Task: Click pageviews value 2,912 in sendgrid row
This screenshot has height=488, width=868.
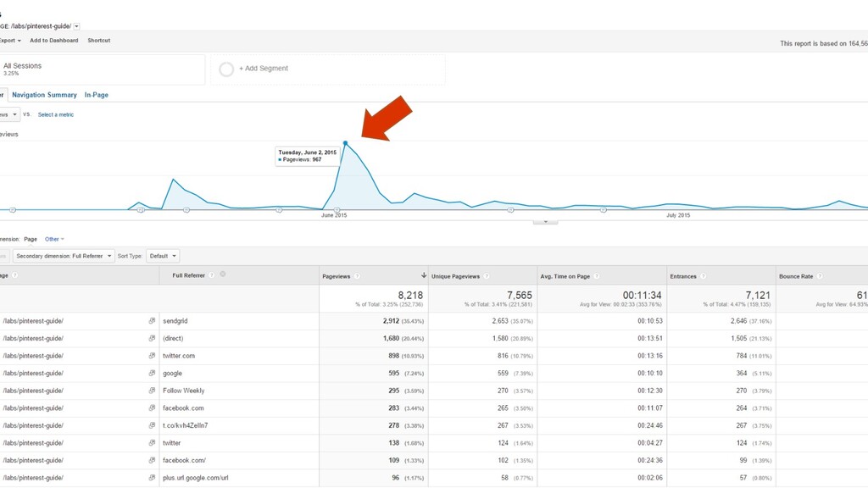Action: [x=391, y=321]
